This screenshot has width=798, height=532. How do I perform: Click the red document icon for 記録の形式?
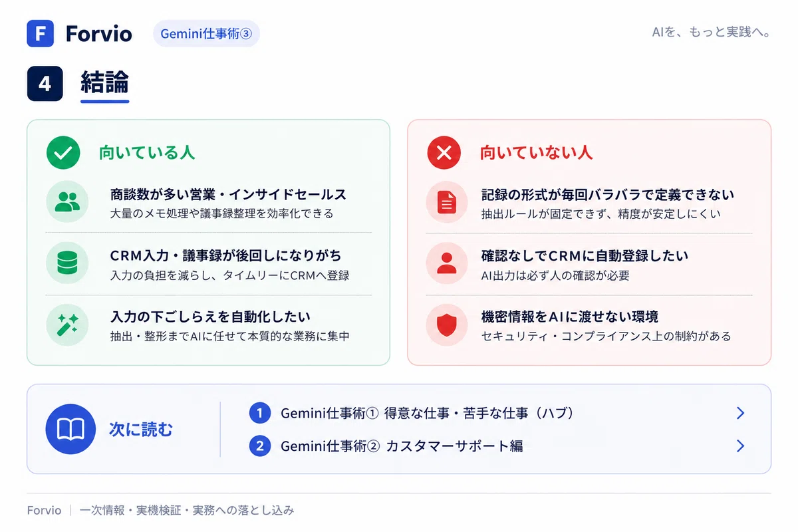(447, 201)
